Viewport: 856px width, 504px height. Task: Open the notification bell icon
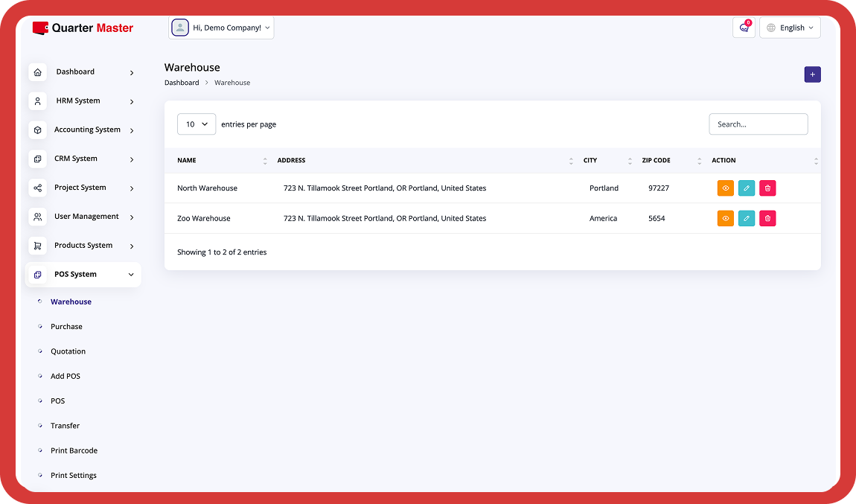(x=743, y=27)
